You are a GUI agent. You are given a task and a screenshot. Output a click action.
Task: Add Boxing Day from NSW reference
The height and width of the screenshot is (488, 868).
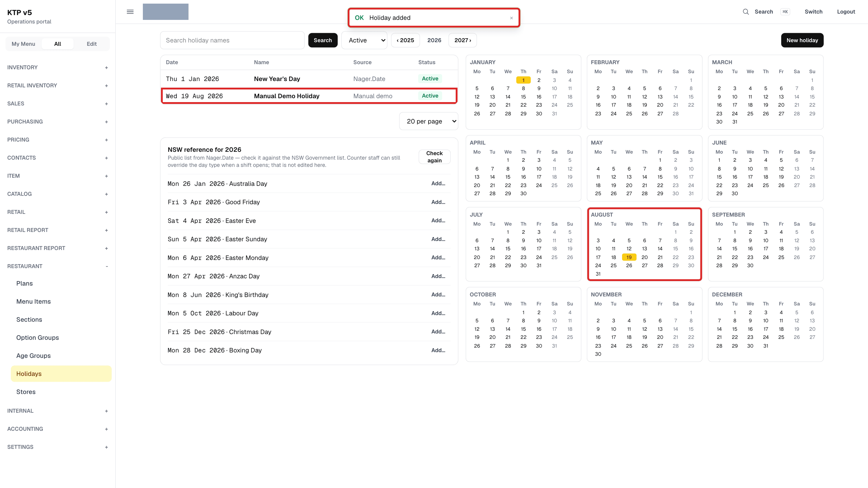[438, 350]
